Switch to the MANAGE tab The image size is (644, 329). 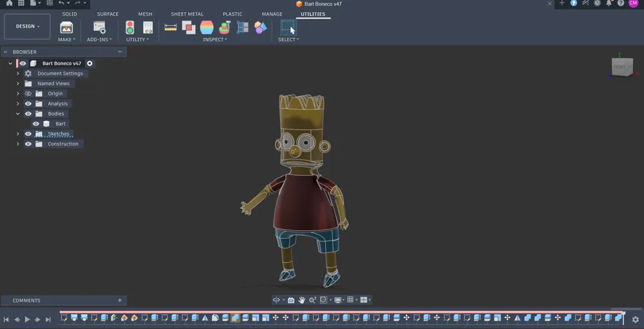tap(272, 14)
